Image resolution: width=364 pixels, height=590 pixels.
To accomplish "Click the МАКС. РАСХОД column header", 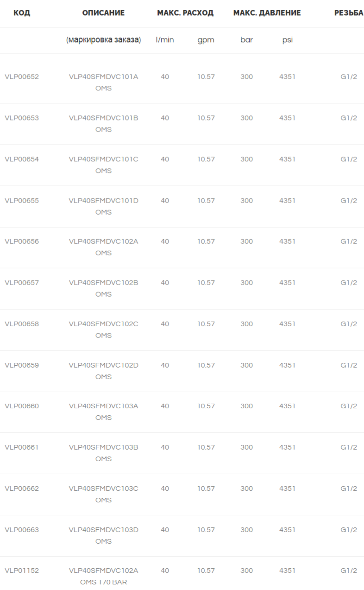I will pyautogui.click(x=185, y=13).
